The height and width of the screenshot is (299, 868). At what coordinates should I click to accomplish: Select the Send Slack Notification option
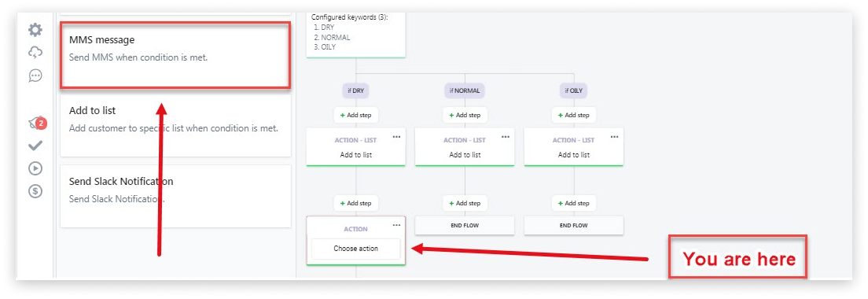(175, 196)
